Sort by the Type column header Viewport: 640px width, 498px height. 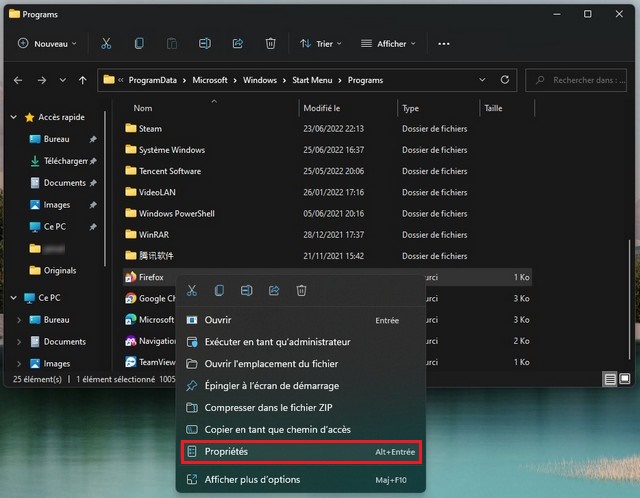click(410, 108)
